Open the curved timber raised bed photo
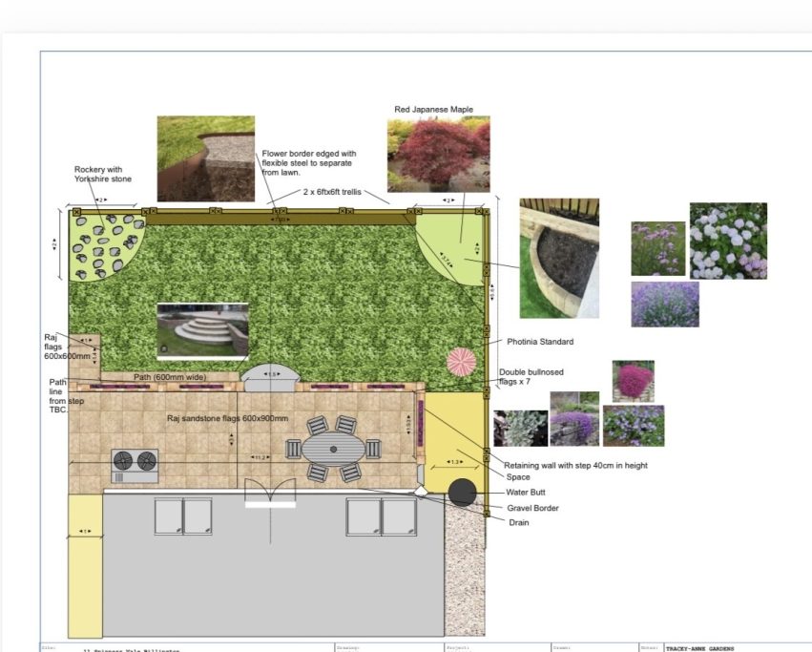Image resolution: width=812 pixels, height=652 pixels. [x=559, y=258]
